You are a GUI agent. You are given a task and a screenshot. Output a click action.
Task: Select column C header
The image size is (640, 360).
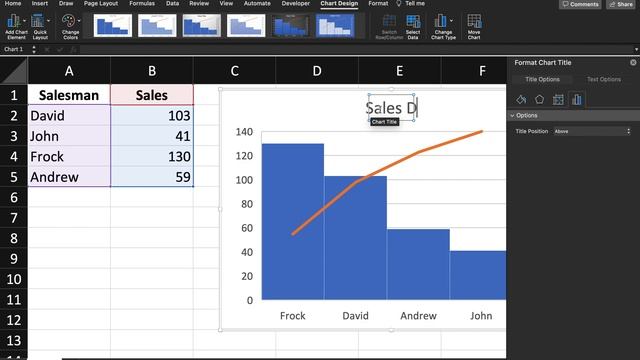(x=234, y=71)
